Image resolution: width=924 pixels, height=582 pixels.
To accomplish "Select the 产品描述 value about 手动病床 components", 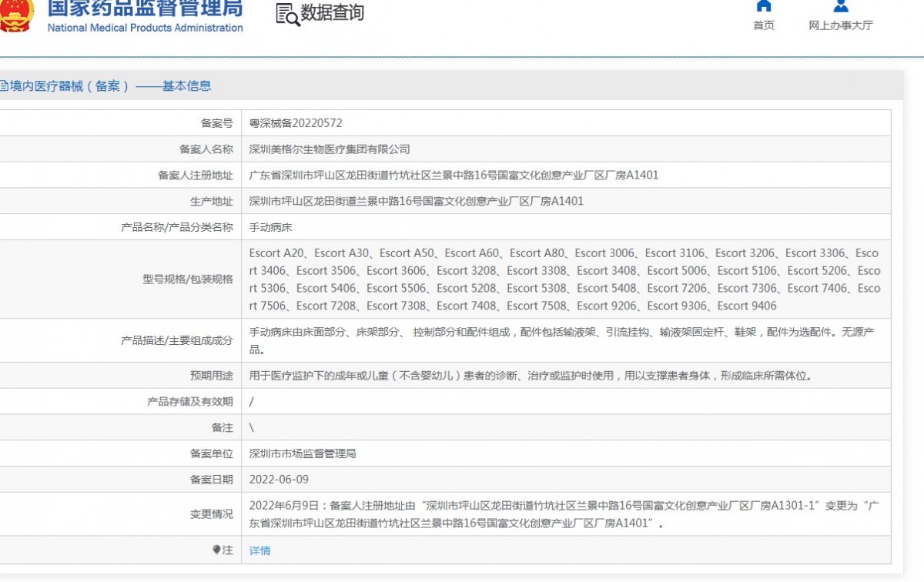I will (562, 340).
